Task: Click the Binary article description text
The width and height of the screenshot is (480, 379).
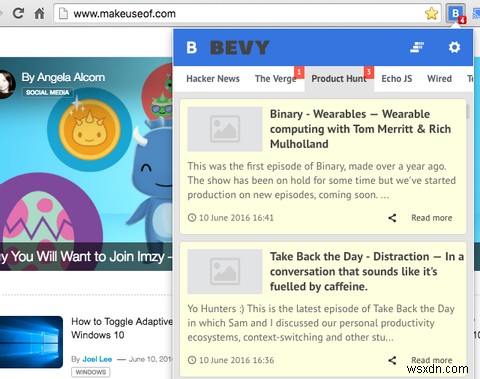Action: (322, 180)
